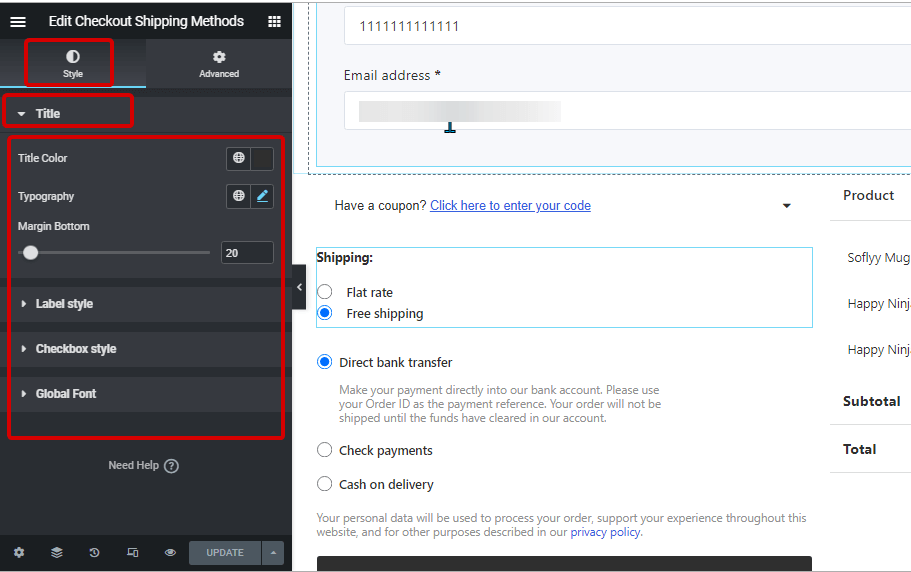The width and height of the screenshot is (911, 572).
Task: Expand the Label style section
Action: click(x=145, y=304)
